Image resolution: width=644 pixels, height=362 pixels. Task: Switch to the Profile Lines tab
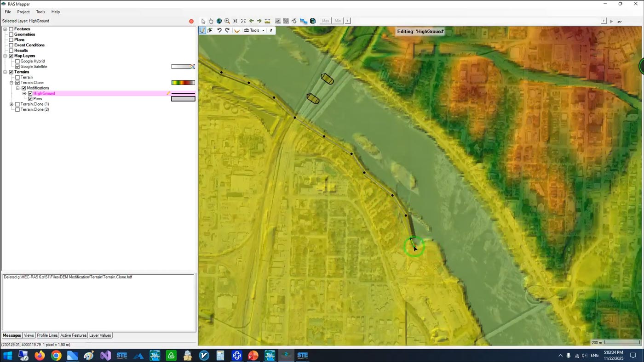[47, 335]
